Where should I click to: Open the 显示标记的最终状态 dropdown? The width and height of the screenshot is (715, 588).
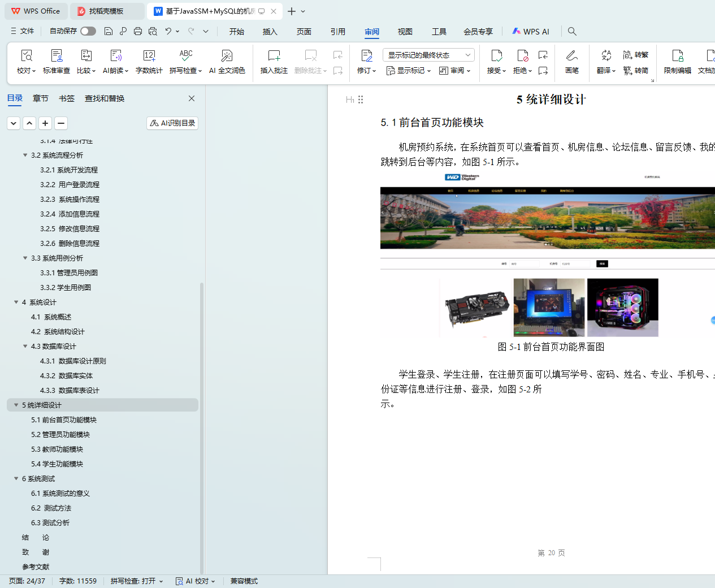[428, 55]
